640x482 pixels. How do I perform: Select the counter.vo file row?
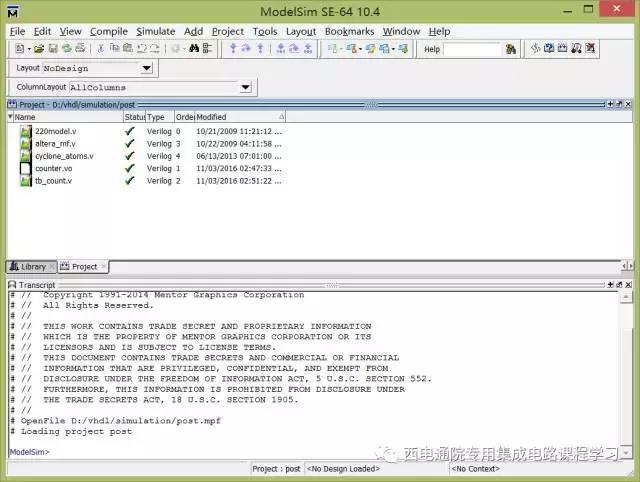pos(150,168)
